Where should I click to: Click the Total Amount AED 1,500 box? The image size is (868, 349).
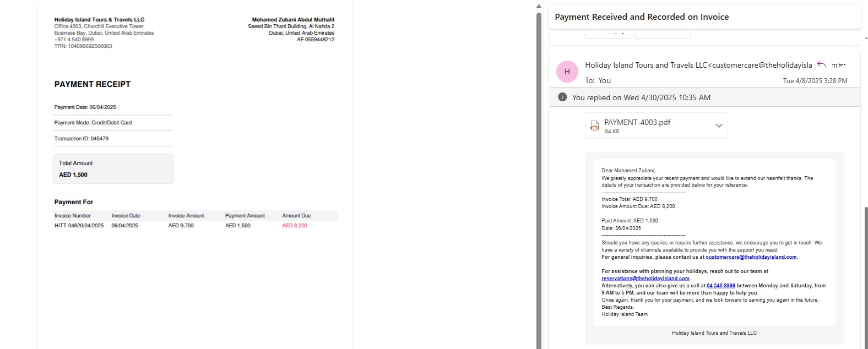(113, 168)
